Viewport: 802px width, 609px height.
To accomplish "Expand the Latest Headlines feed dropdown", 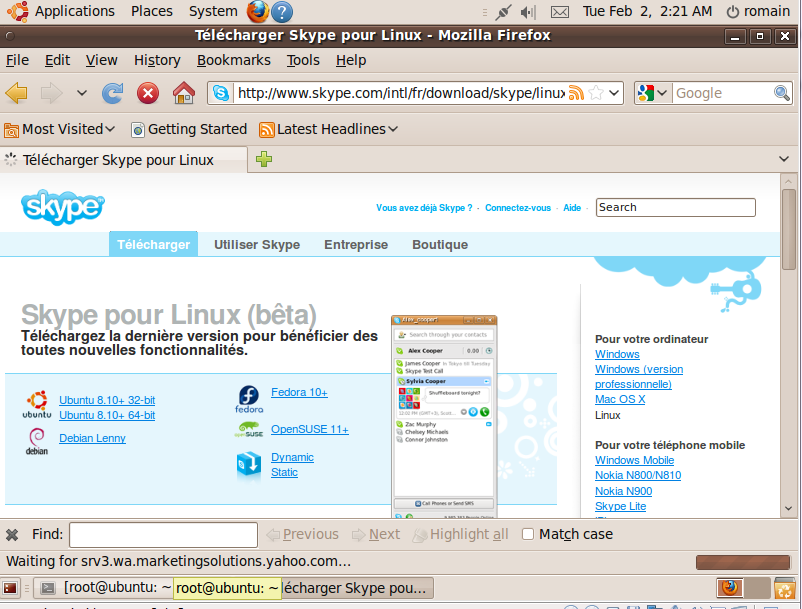I will pyautogui.click(x=328, y=129).
